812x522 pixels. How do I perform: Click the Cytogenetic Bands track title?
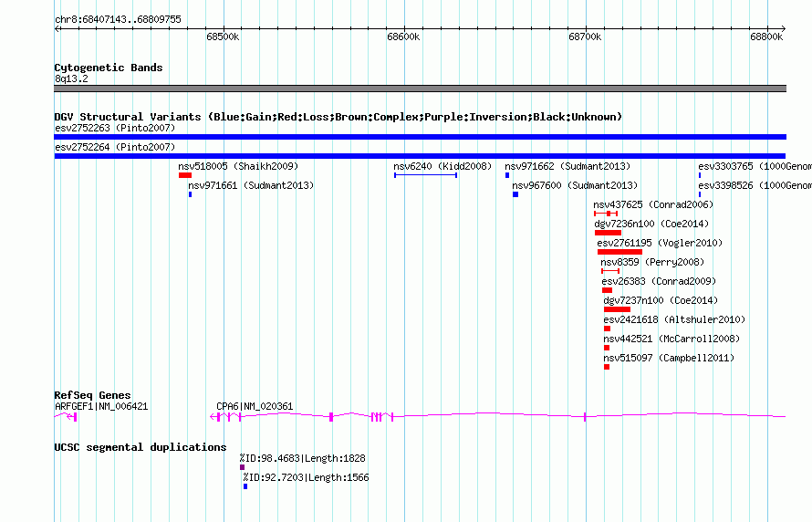[x=109, y=68]
